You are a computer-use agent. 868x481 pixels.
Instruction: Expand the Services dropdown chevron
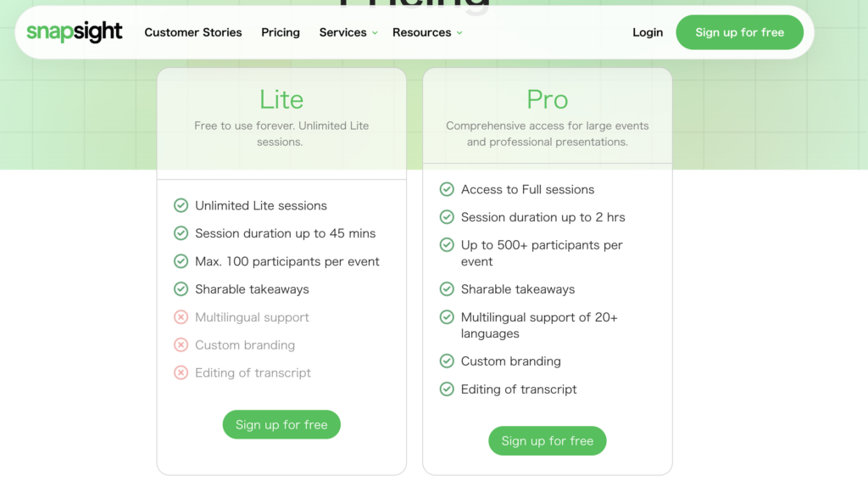375,33
